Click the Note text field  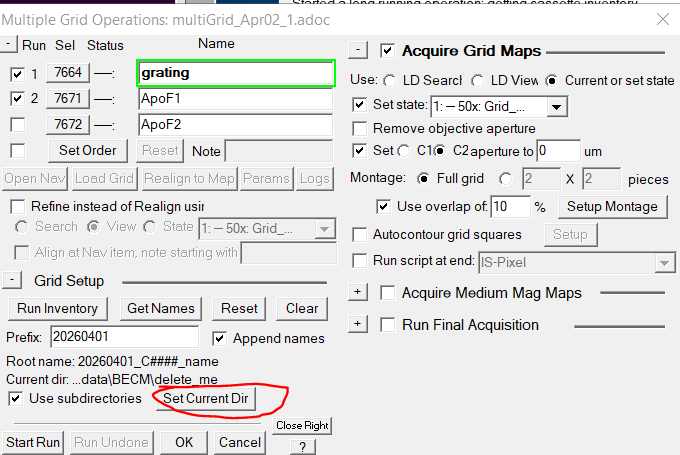pyautogui.click(x=279, y=151)
